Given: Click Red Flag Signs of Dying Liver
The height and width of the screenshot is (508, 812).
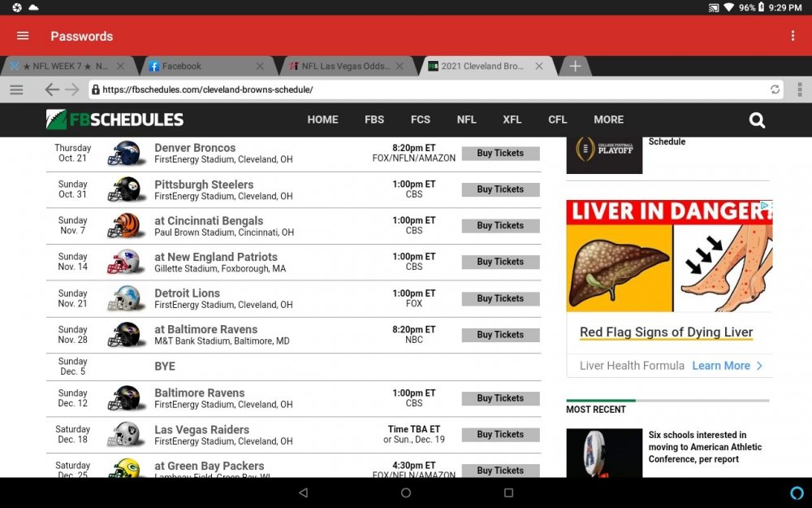Looking at the screenshot, I should pyautogui.click(x=666, y=332).
